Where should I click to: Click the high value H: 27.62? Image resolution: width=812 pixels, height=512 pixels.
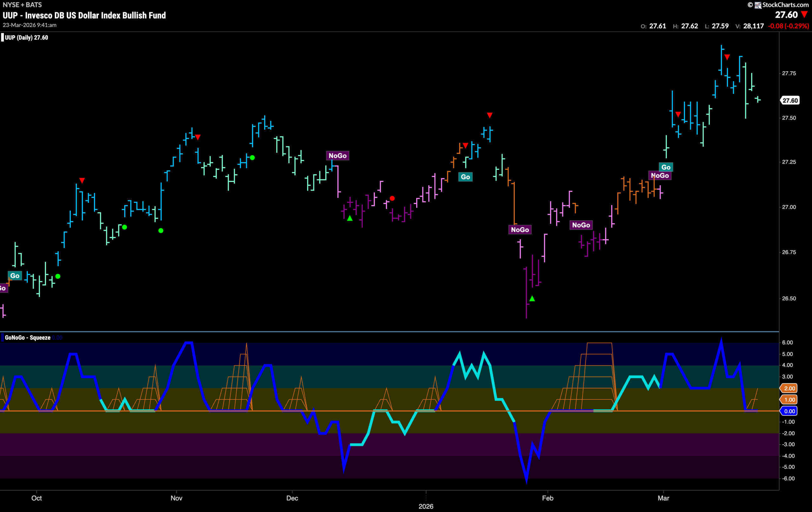click(x=685, y=26)
